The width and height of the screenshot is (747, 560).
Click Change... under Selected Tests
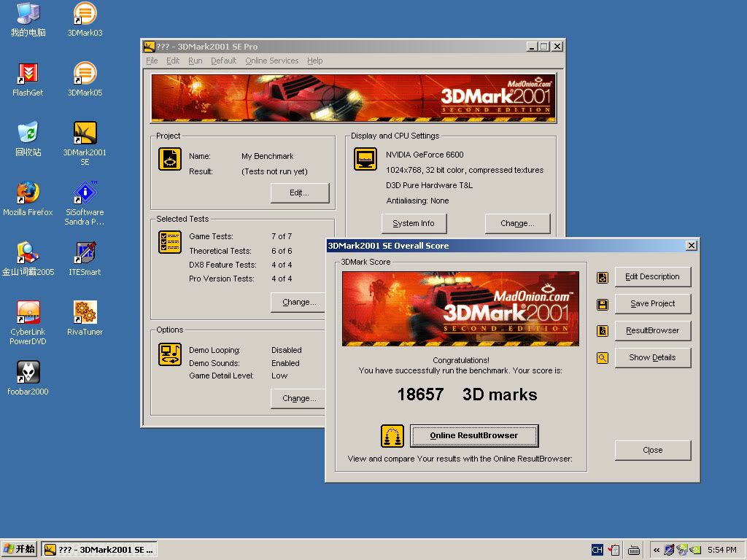298,302
